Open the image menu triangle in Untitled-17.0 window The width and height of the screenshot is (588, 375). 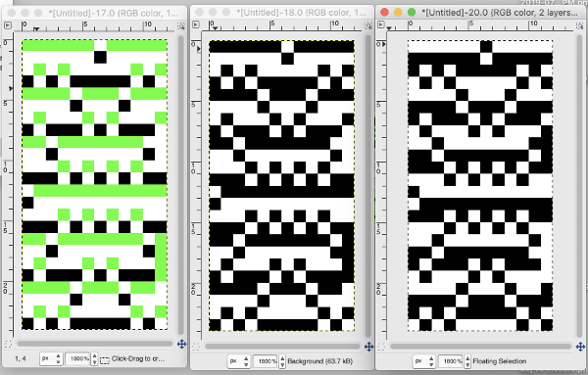point(8,25)
